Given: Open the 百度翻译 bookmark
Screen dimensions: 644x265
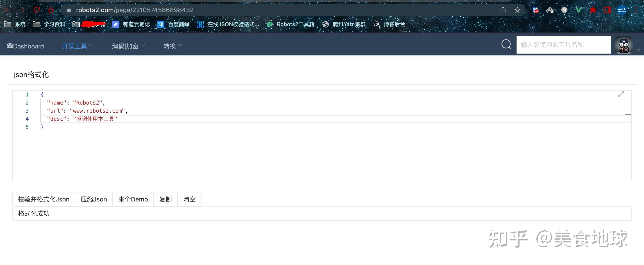Looking at the screenshot, I should coord(173,24).
